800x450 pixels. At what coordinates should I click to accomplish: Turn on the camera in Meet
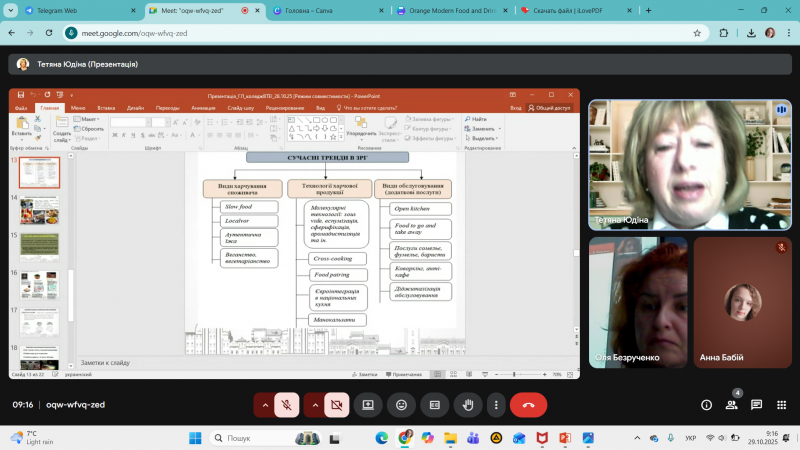pos(337,405)
